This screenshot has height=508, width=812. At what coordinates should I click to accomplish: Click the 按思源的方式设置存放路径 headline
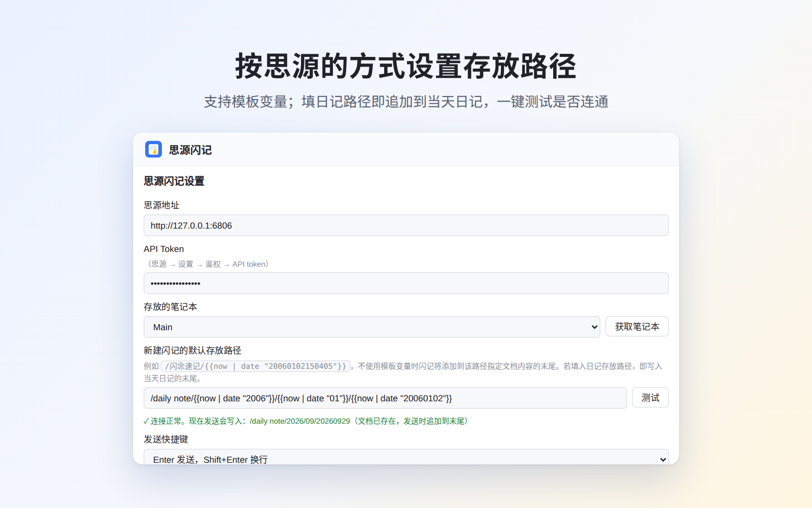[406, 66]
